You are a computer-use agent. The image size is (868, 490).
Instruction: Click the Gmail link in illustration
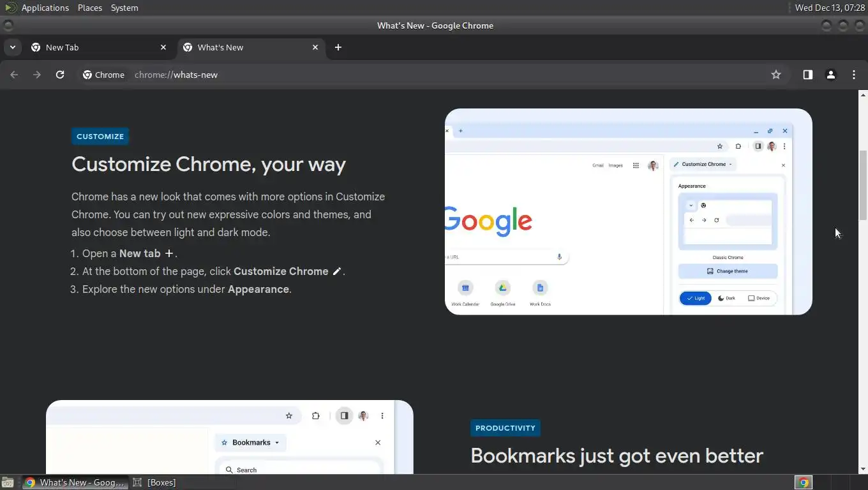point(598,165)
